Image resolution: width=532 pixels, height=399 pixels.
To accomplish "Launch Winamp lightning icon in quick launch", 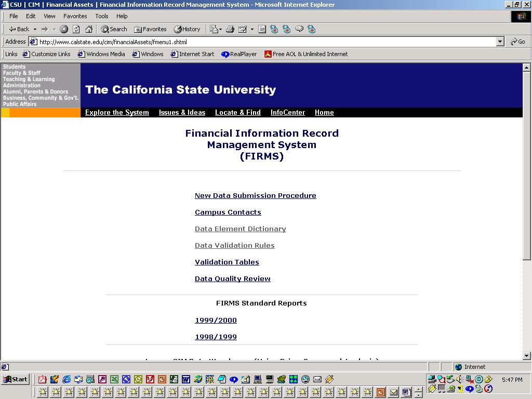I will [x=329, y=379].
